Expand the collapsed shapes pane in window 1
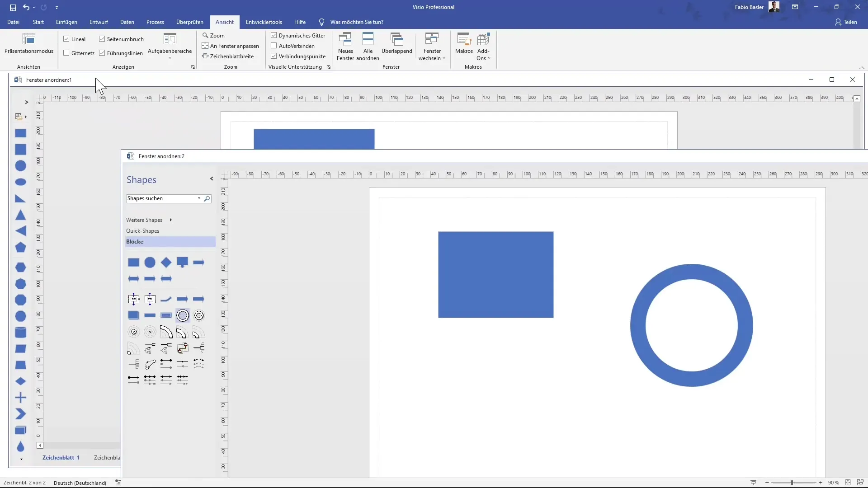This screenshot has height=488, width=868. click(x=26, y=102)
